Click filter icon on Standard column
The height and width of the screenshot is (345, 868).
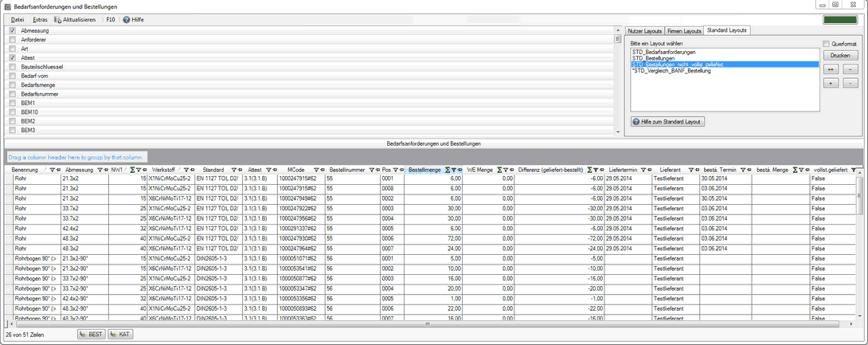coord(234,170)
